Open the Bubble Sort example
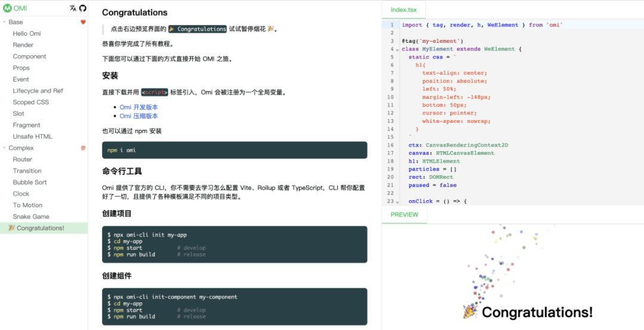Screen dimensions: 644x330 coord(30,182)
